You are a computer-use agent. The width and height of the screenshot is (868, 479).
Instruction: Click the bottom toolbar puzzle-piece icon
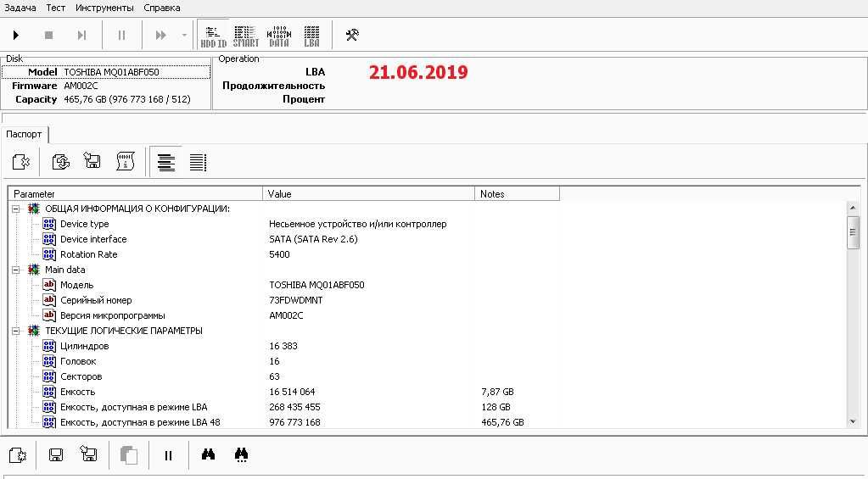(19, 455)
